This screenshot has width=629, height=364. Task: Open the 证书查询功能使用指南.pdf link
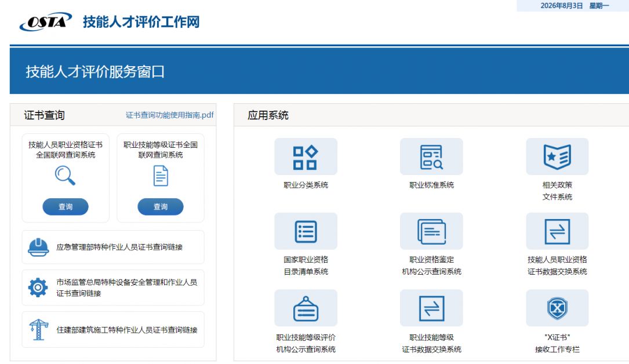170,115
